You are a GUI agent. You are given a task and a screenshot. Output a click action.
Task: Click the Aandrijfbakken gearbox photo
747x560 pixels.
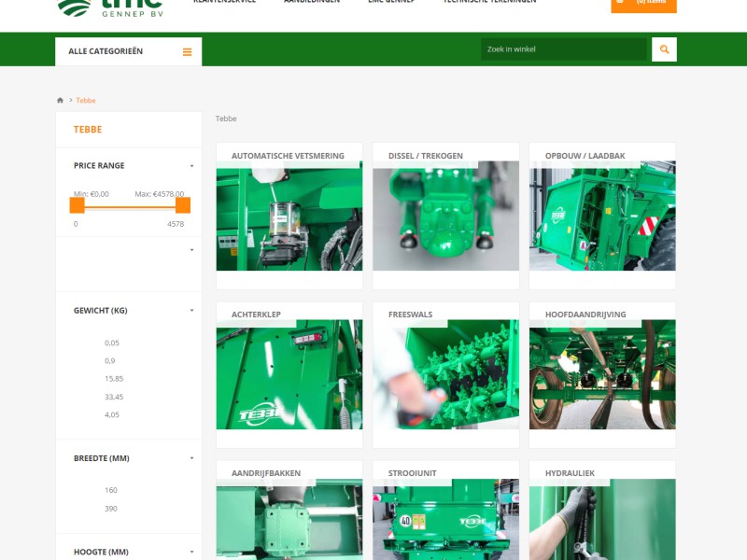[289, 520]
